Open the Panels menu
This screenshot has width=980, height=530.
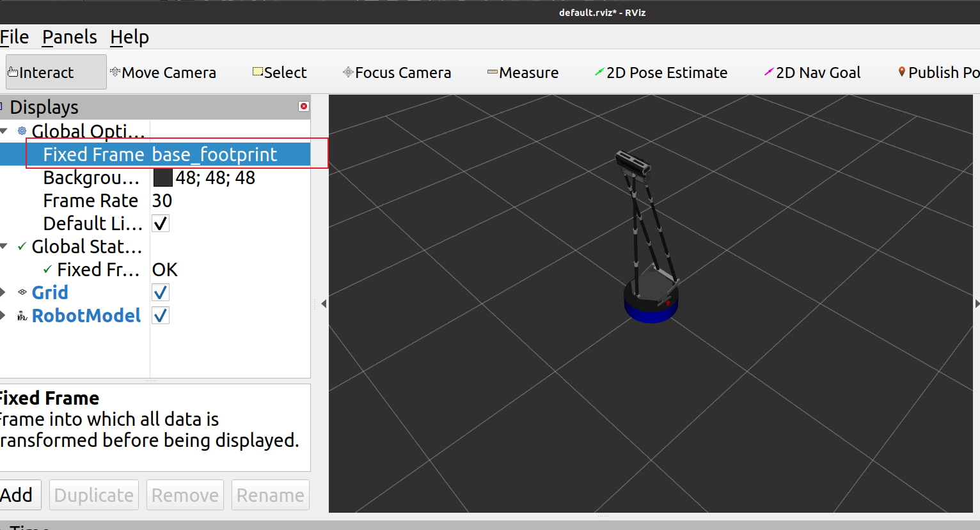click(70, 37)
